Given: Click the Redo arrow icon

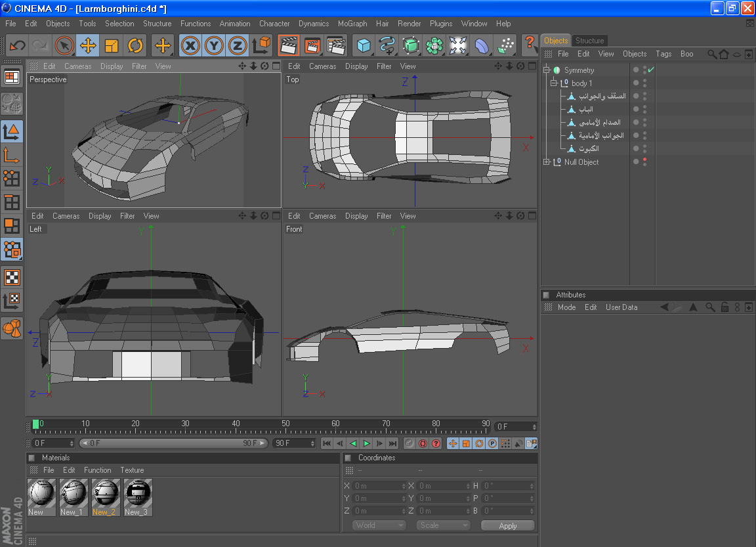Looking at the screenshot, I should pyautogui.click(x=39, y=46).
